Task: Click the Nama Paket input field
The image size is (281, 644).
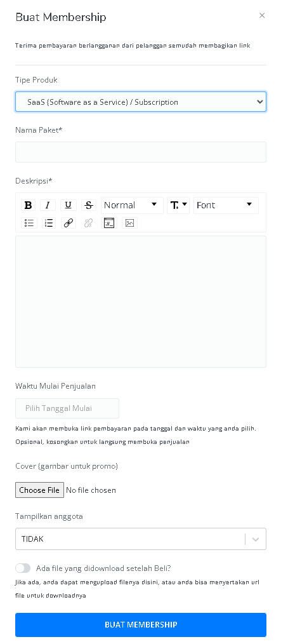Action: pyautogui.click(x=141, y=152)
